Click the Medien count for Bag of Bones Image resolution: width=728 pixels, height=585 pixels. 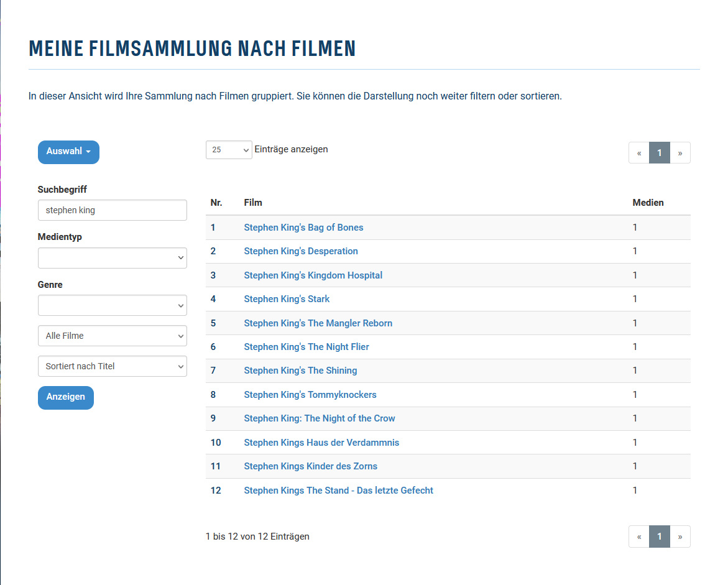coord(635,228)
